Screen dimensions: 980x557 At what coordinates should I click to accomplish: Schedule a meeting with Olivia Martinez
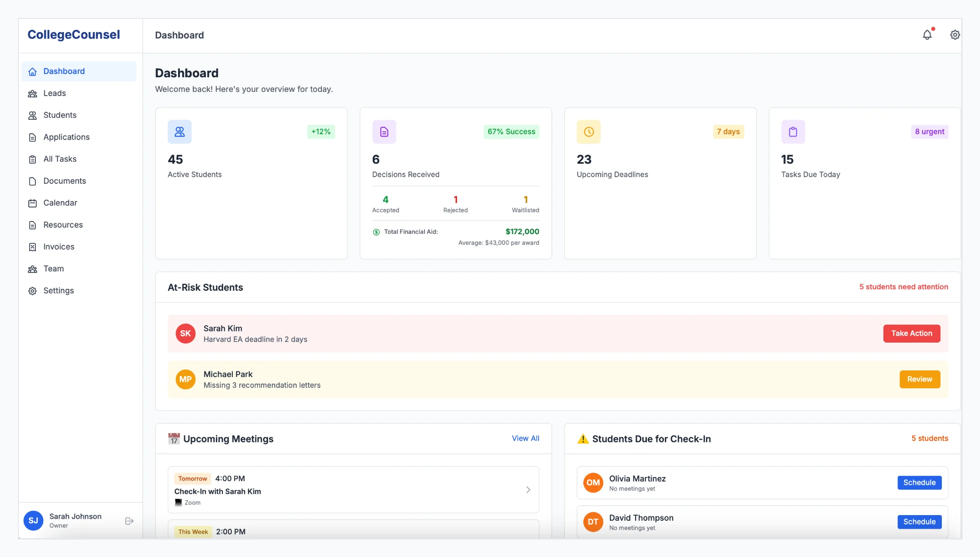[x=919, y=483]
